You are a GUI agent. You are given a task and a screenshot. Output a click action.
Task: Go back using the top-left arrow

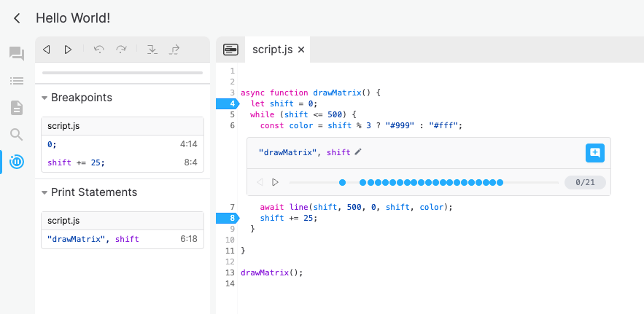click(x=17, y=18)
